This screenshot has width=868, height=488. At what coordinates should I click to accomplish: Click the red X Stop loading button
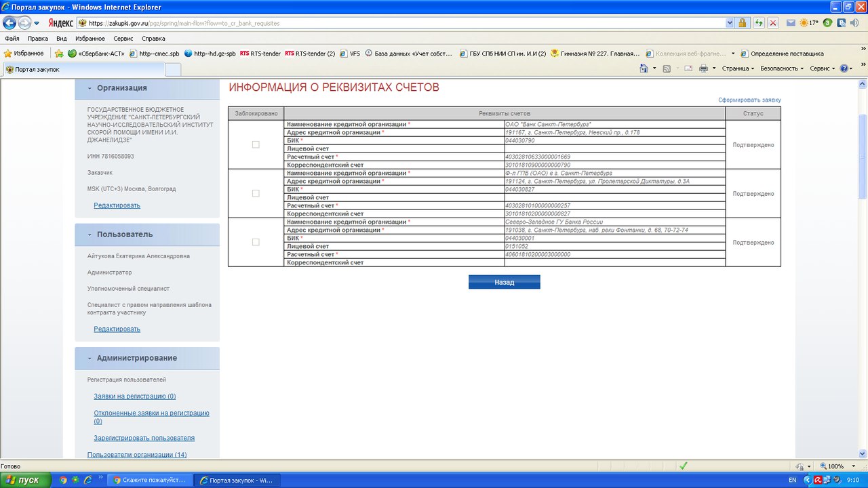click(x=772, y=22)
